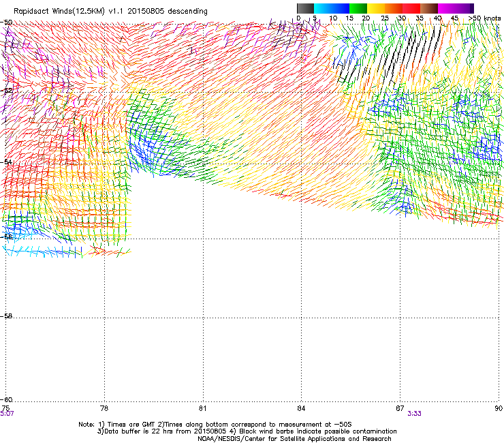Click the "NOAA/NESDIS/Center for Satellite Applications" credit line
Image resolution: width=504 pixels, height=443 pixels.
(294, 438)
